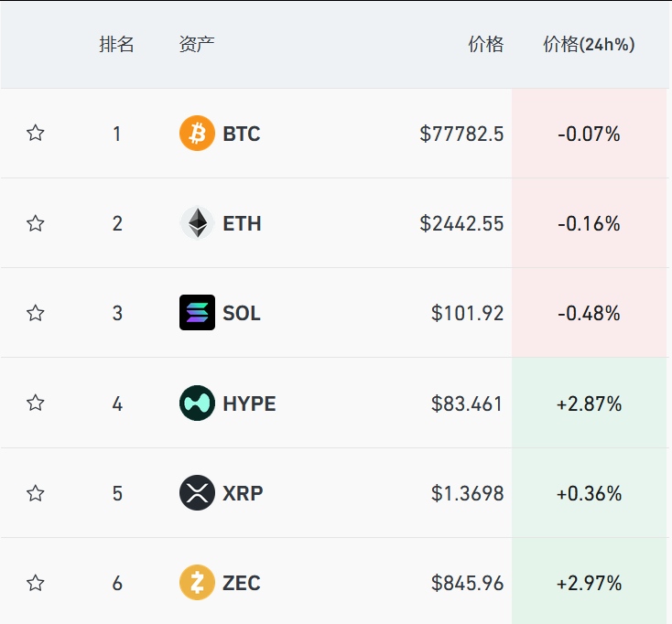Image resolution: width=672 pixels, height=624 pixels.
Task: Toggle the ZEC favorite star
Action: pyautogui.click(x=35, y=583)
